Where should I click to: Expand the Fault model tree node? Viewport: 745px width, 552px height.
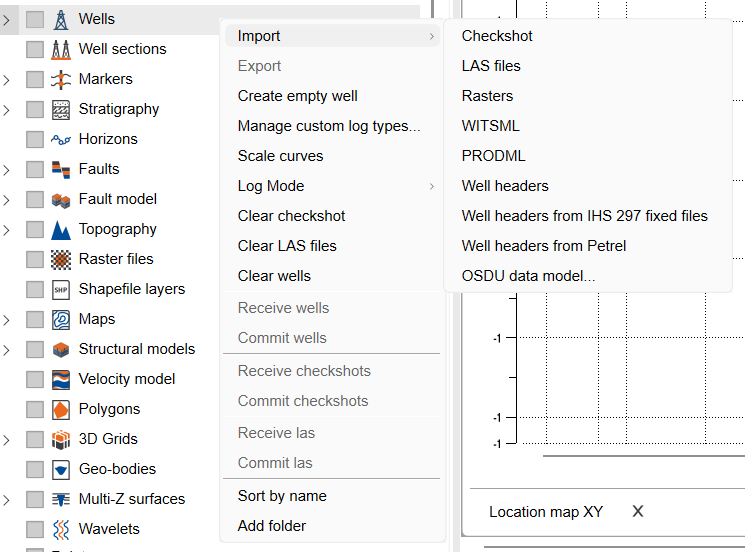6,200
